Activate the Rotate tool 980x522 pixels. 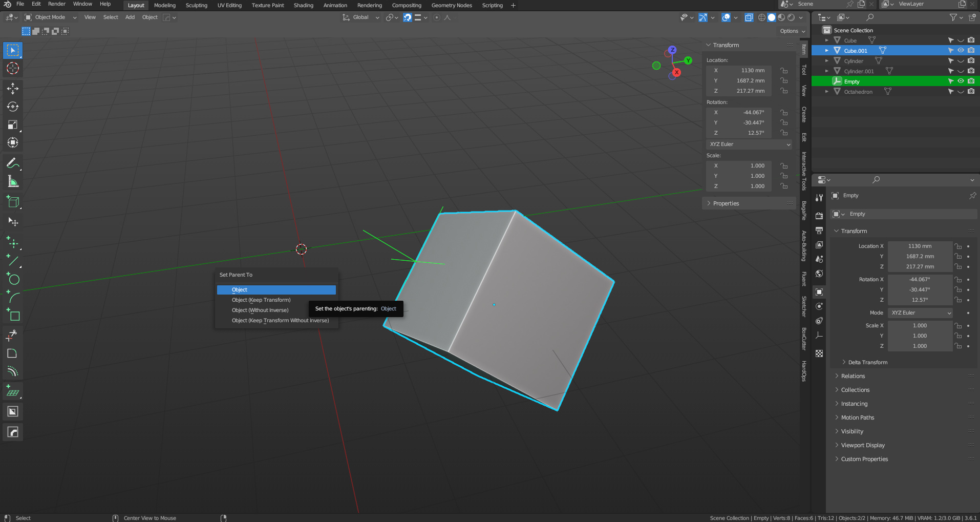13,107
